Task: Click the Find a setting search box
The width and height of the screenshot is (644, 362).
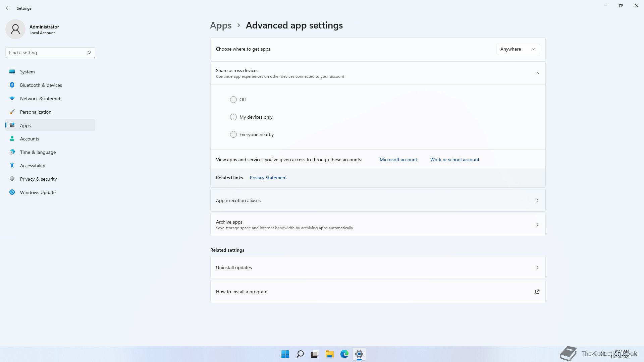Action: point(50,53)
